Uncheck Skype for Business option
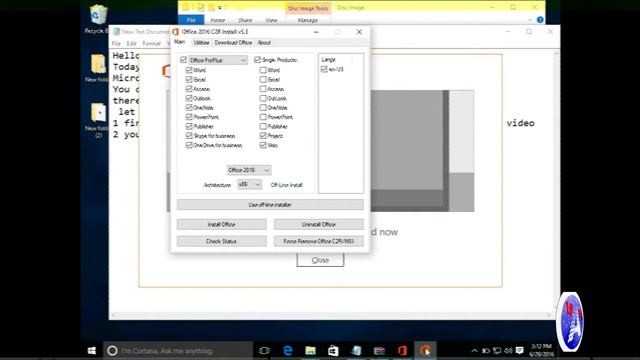The width and height of the screenshot is (640, 360). [189, 136]
